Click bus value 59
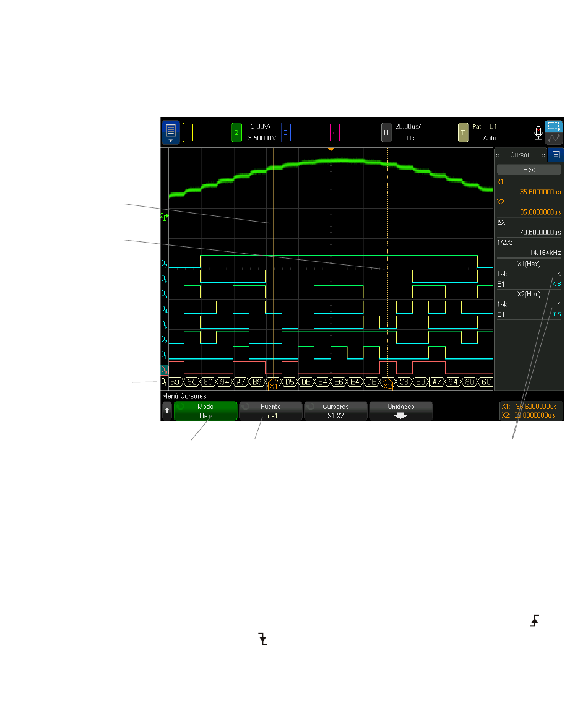The width and height of the screenshot is (588, 721). [175, 382]
